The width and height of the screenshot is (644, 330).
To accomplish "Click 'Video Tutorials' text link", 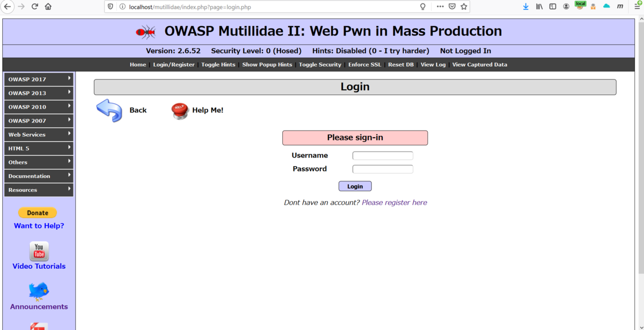I will point(39,266).
